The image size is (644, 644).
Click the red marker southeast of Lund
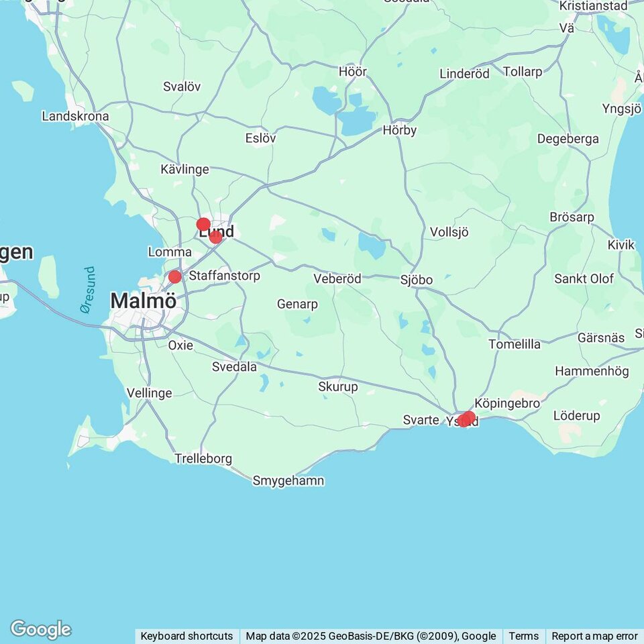(x=215, y=237)
